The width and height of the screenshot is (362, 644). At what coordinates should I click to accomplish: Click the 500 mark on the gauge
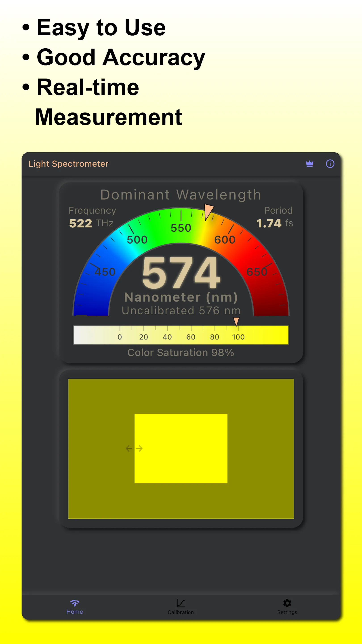pyautogui.click(x=137, y=240)
